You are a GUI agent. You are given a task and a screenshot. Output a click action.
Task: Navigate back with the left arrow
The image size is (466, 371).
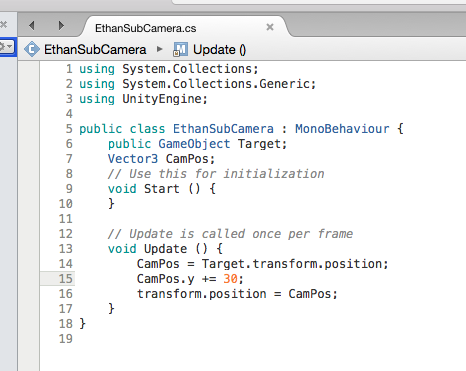coord(32,25)
